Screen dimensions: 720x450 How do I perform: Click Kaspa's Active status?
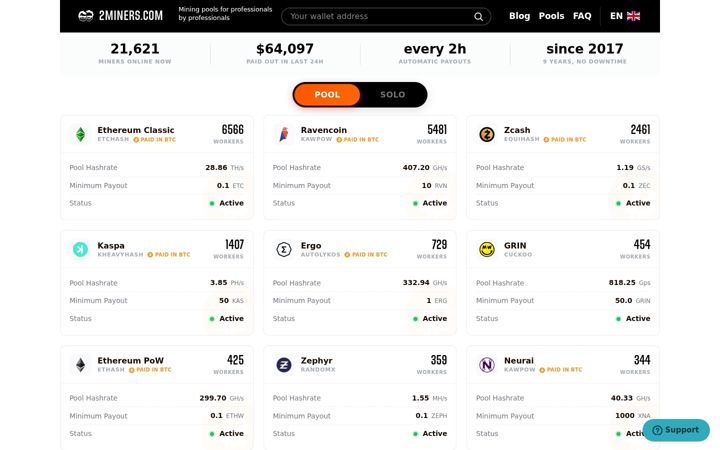(227, 319)
